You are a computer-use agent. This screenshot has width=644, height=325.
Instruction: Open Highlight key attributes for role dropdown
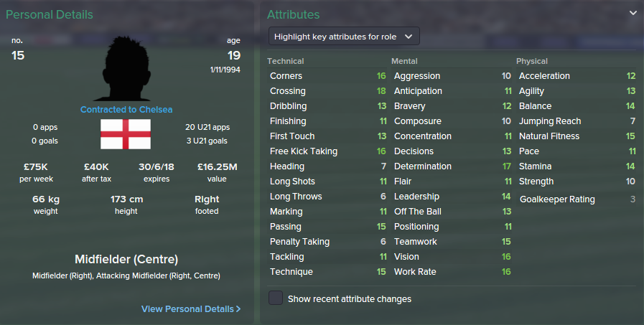[344, 36]
